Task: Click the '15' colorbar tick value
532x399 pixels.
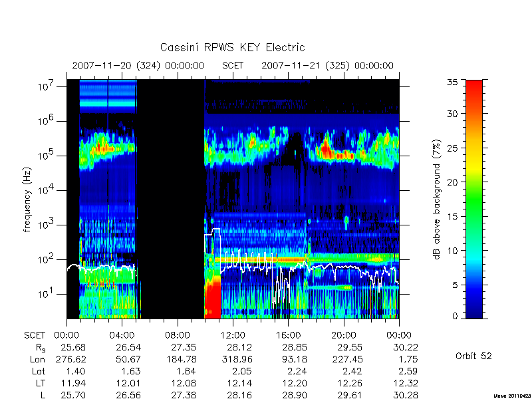Action: click(x=452, y=217)
